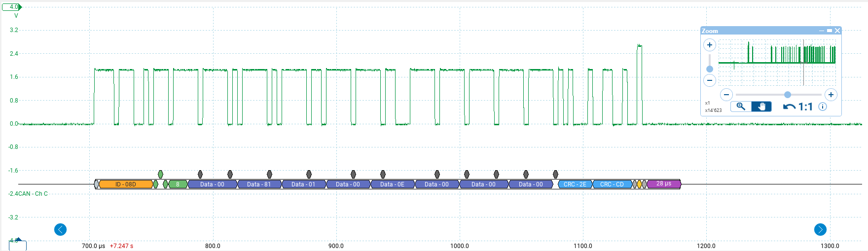Click the +7.247 s time offset label

coord(121,246)
